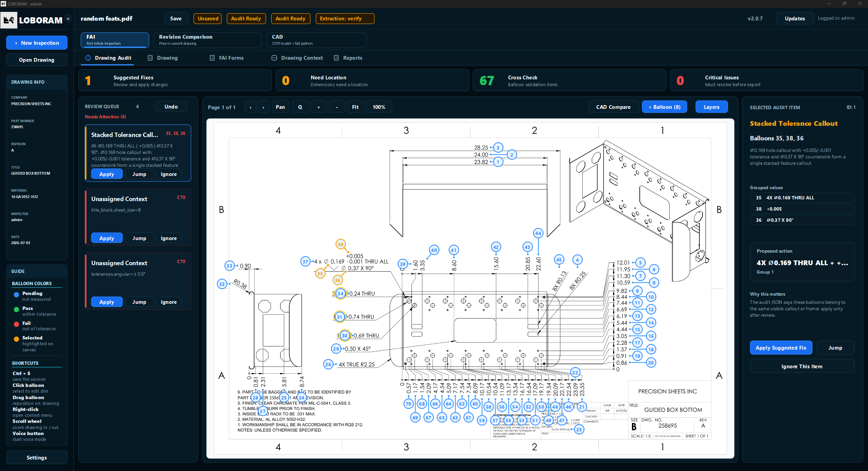This screenshot has width=868, height=471.
Task: Select balloon 3 next to 28.25
Action: [498, 148]
